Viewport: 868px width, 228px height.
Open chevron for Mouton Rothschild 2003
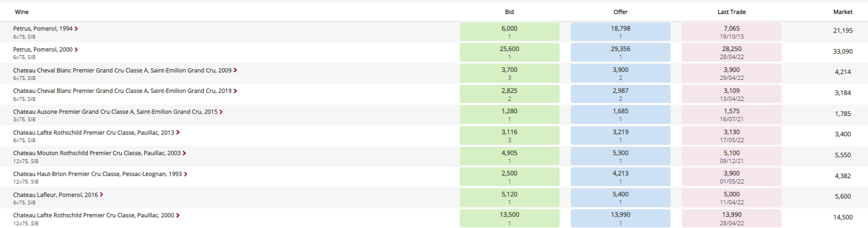point(185,153)
